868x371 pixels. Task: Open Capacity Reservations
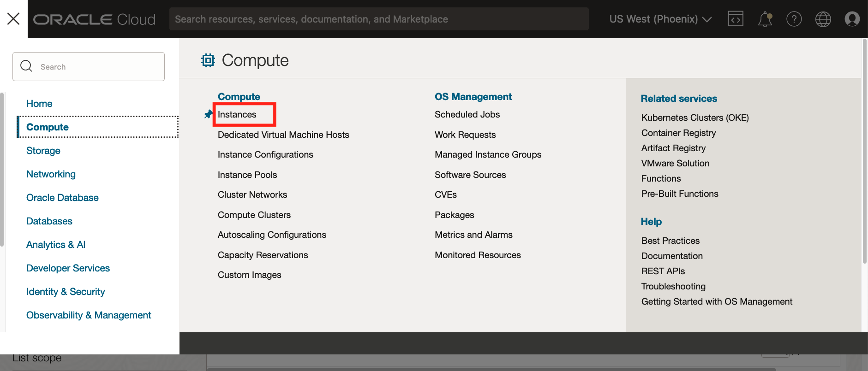pos(263,255)
